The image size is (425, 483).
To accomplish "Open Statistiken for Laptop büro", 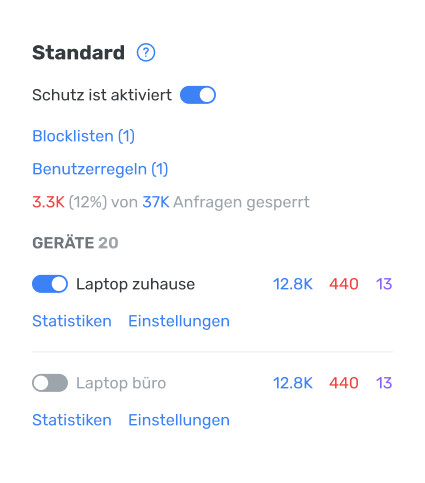I will 72,420.
